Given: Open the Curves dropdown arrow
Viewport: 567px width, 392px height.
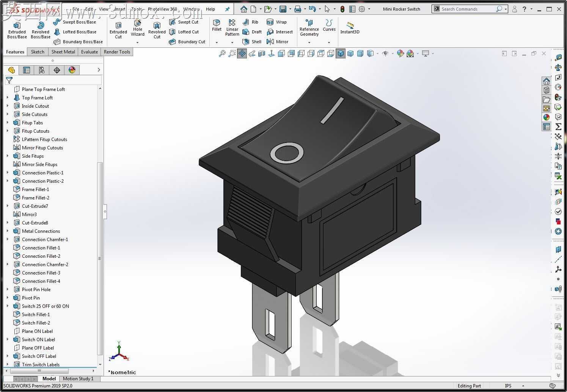Looking at the screenshot, I should pos(329,42).
